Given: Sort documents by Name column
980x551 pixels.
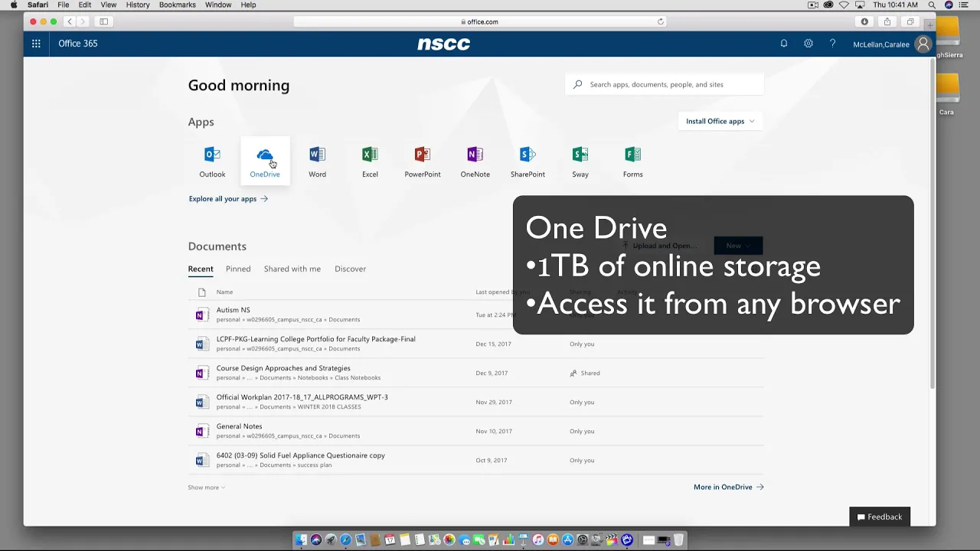Looking at the screenshot, I should click(x=224, y=292).
